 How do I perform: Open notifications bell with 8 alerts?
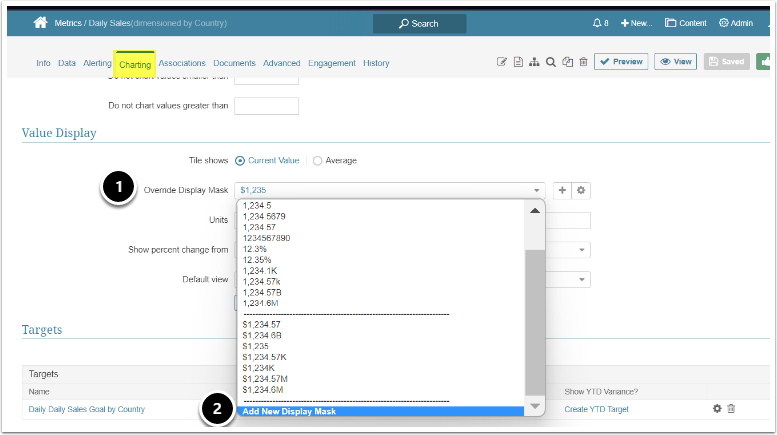click(600, 23)
